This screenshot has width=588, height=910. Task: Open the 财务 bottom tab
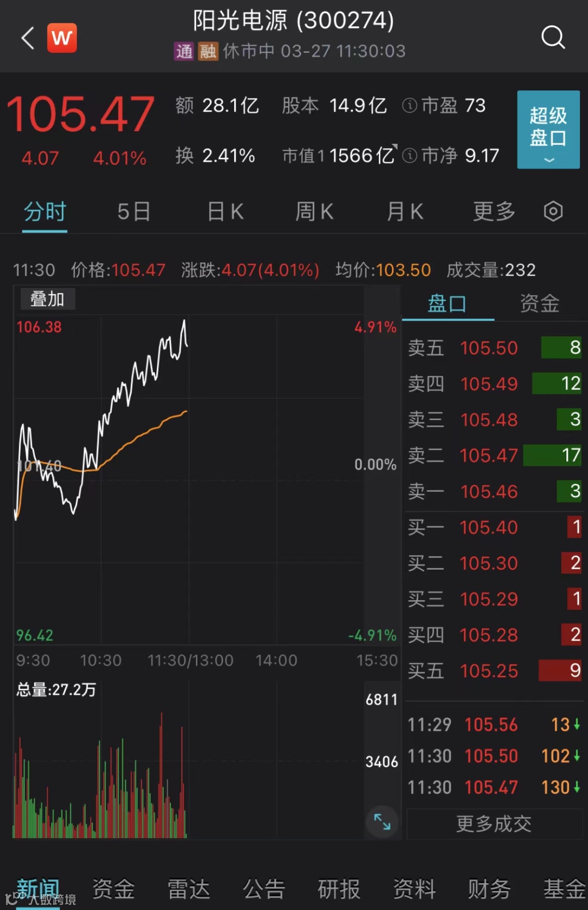click(489, 889)
